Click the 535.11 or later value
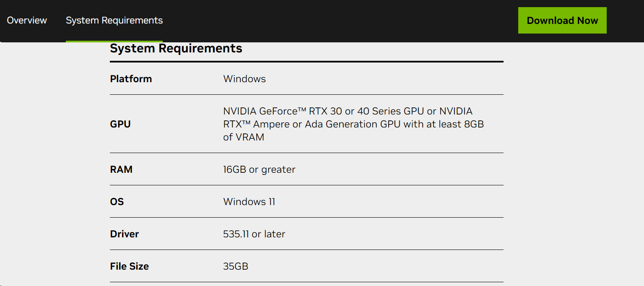Image resolution: width=644 pixels, height=286 pixels. 254,234
